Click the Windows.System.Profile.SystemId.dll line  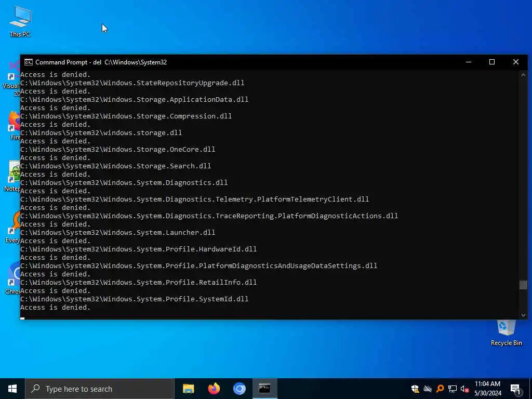(x=135, y=299)
